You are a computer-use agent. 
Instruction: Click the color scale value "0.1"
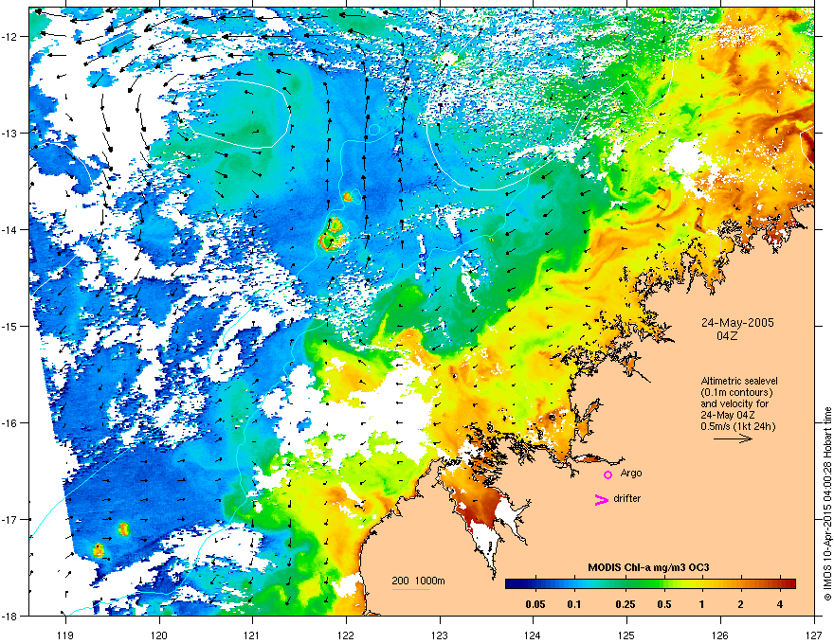[x=574, y=604]
